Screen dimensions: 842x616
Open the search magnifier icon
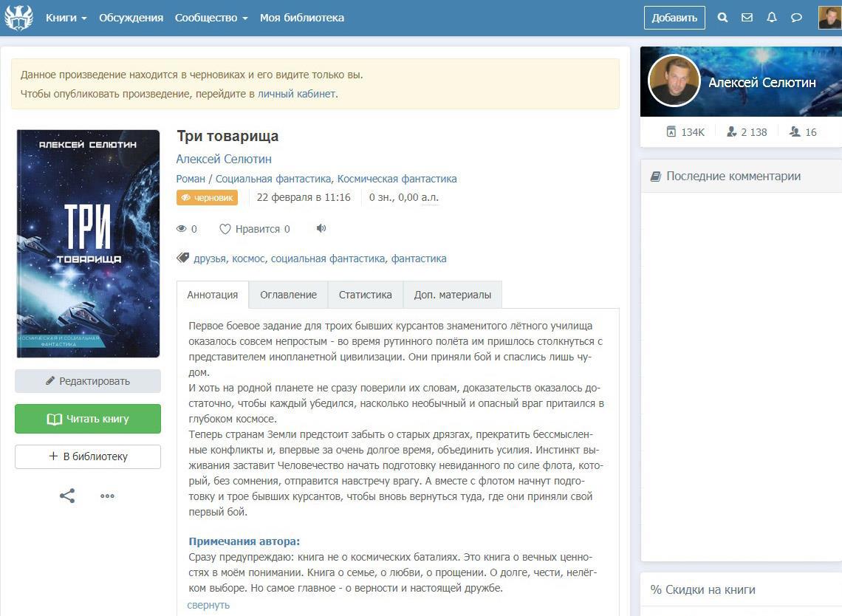tap(723, 18)
